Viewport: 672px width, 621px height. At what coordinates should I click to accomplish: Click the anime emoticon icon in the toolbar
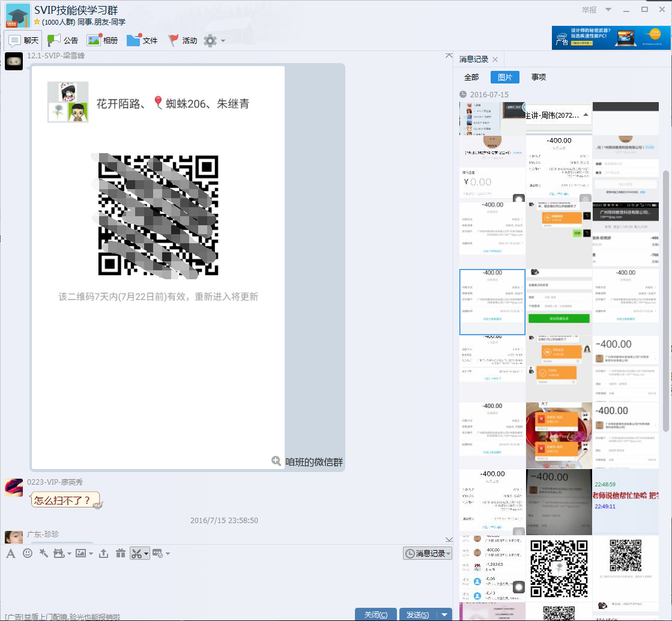point(60,553)
